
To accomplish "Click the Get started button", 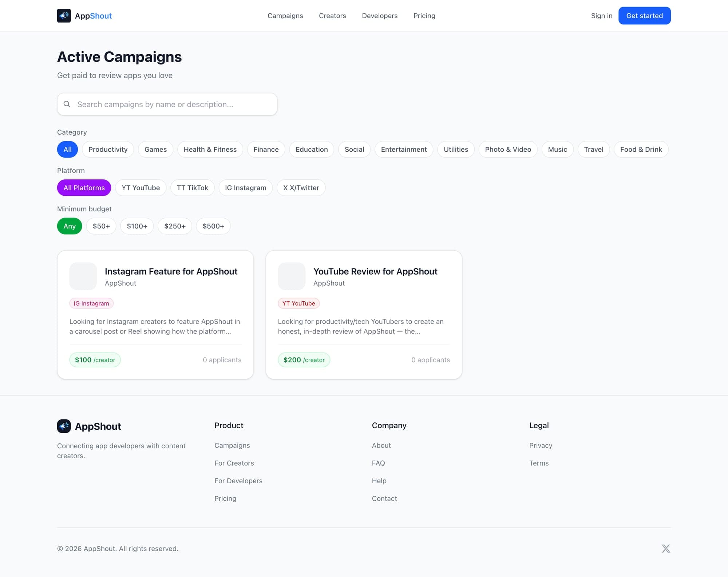I will tap(644, 16).
